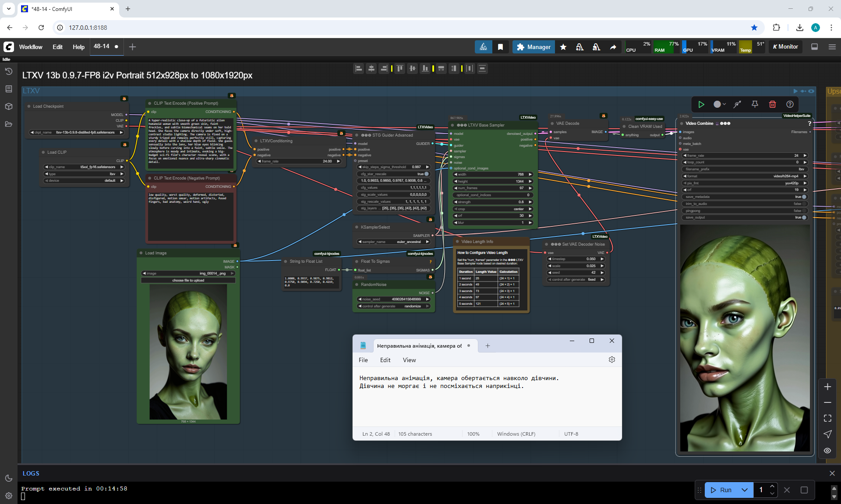Toggle save_output switch off
Screen dimensions: 841x504
804,217
